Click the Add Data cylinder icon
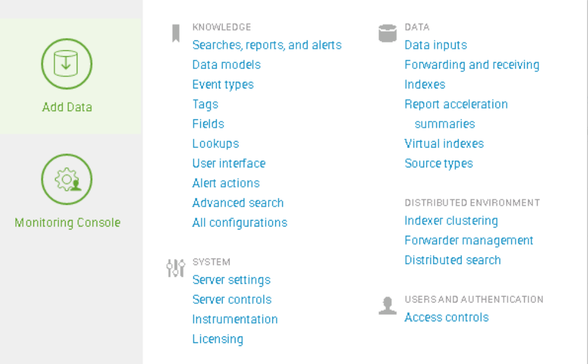The width and height of the screenshot is (588, 364). [66, 64]
